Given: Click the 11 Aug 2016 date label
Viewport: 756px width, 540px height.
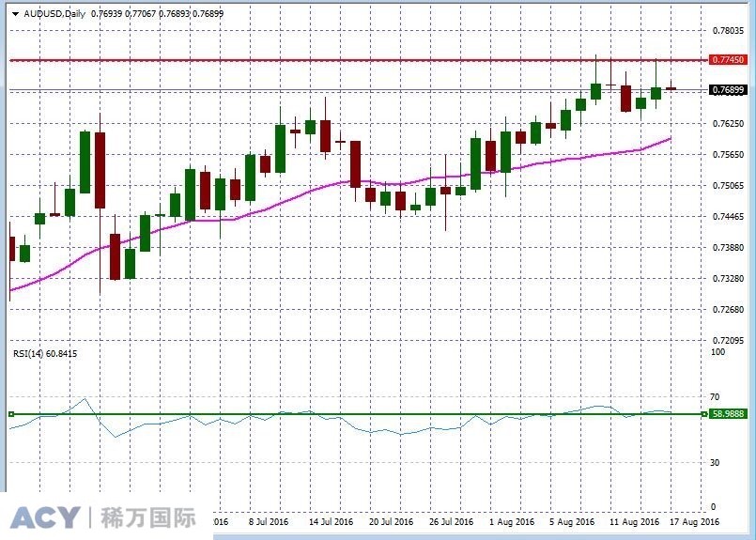Looking at the screenshot, I should coord(634,521).
